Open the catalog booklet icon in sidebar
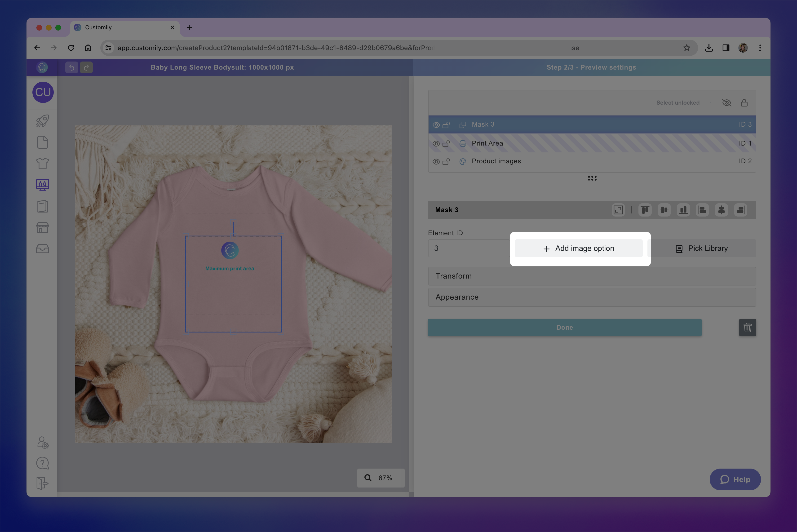The width and height of the screenshot is (797, 532). pyautogui.click(x=42, y=206)
